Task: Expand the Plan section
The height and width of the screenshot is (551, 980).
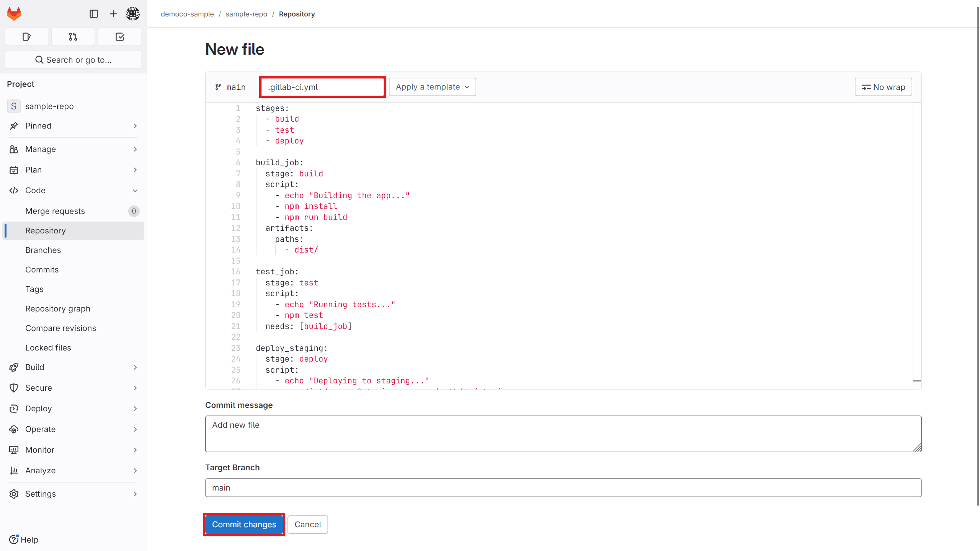Action: pos(73,170)
